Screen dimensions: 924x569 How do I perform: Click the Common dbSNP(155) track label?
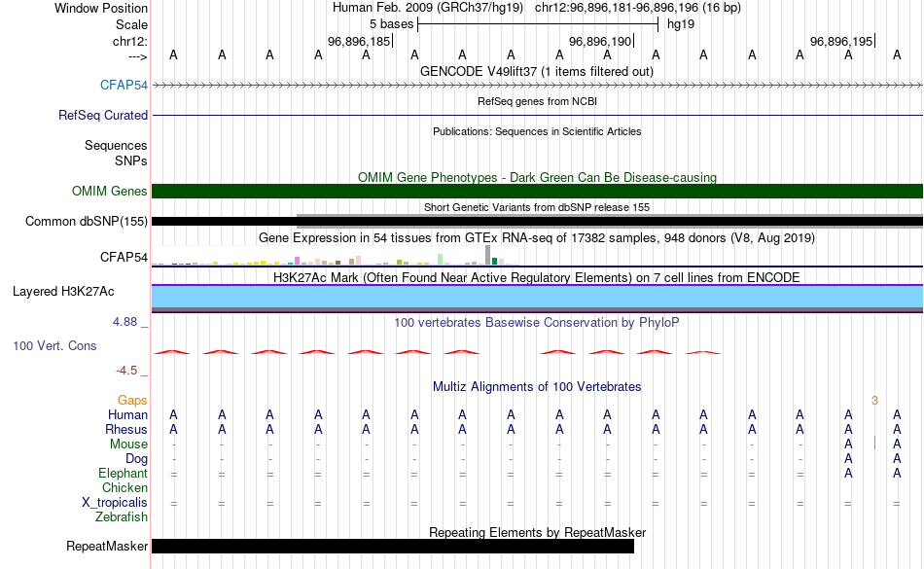click(86, 222)
